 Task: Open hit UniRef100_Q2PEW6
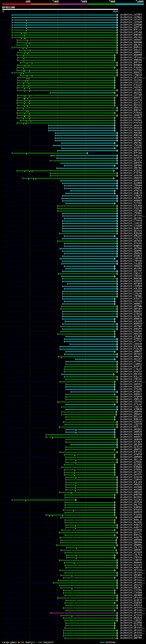(x=131, y=25)
